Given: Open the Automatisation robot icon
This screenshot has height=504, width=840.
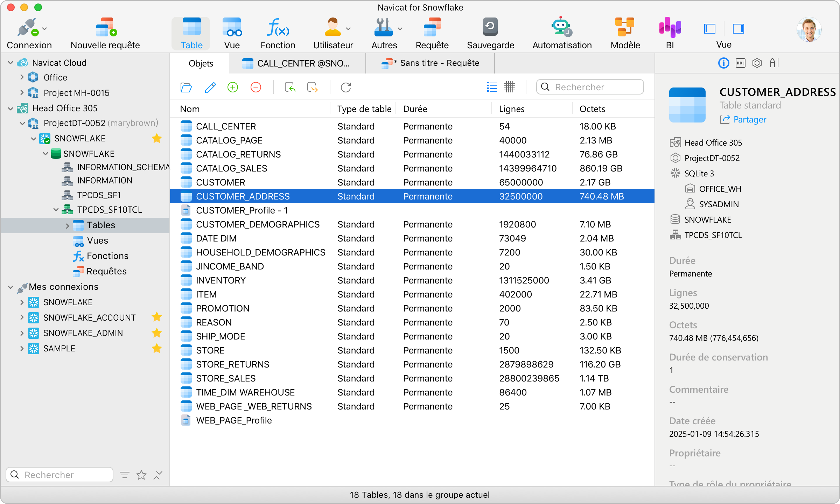Looking at the screenshot, I should tap(562, 27).
